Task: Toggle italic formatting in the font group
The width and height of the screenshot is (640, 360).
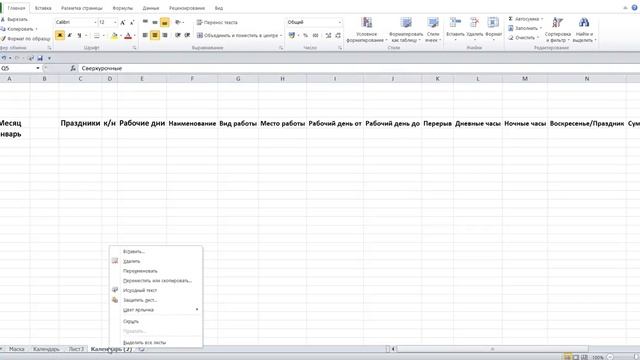Action: pyautogui.click(x=70, y=36)
